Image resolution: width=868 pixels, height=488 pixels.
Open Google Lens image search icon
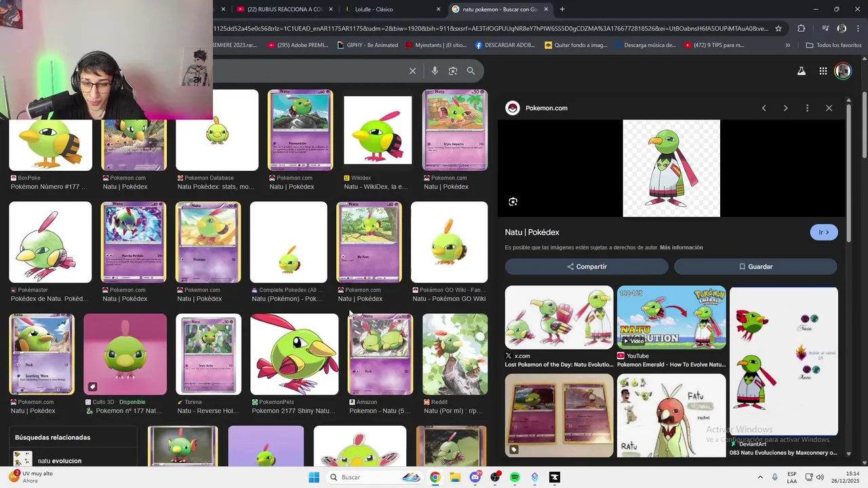pyautogui.click(x=453, y=70)
